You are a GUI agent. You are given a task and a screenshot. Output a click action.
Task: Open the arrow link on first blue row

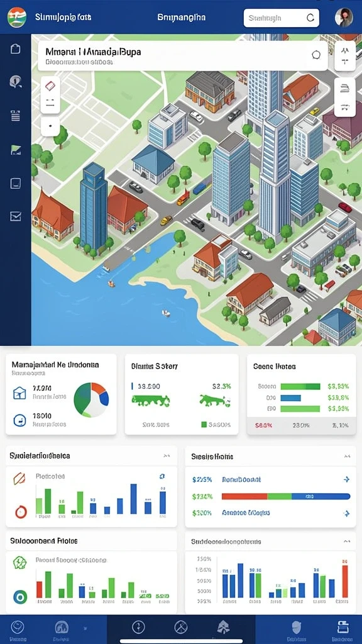click(x=346, y=479)
